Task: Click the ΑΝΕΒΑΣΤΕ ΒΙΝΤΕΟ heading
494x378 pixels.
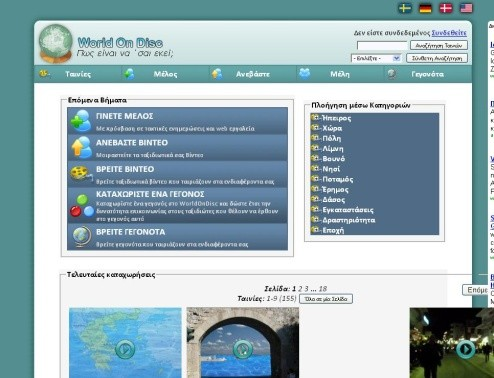Action: [132, 143]
